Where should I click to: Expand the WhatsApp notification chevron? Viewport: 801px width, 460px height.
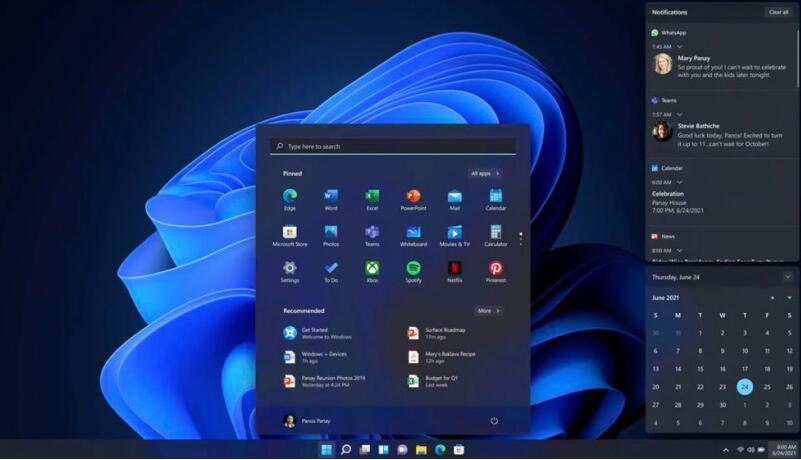680,47
